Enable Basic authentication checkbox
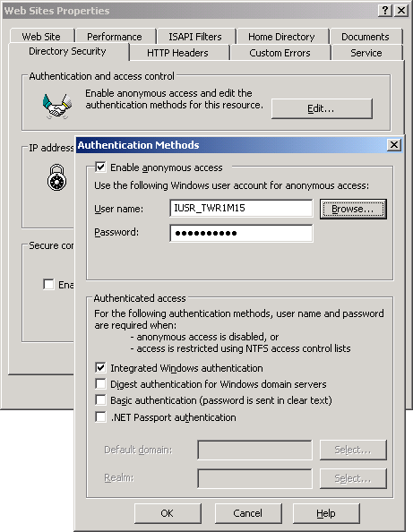The width and height of the screenshot is (413, 532). pyautogui.click(x=100, y=400)
